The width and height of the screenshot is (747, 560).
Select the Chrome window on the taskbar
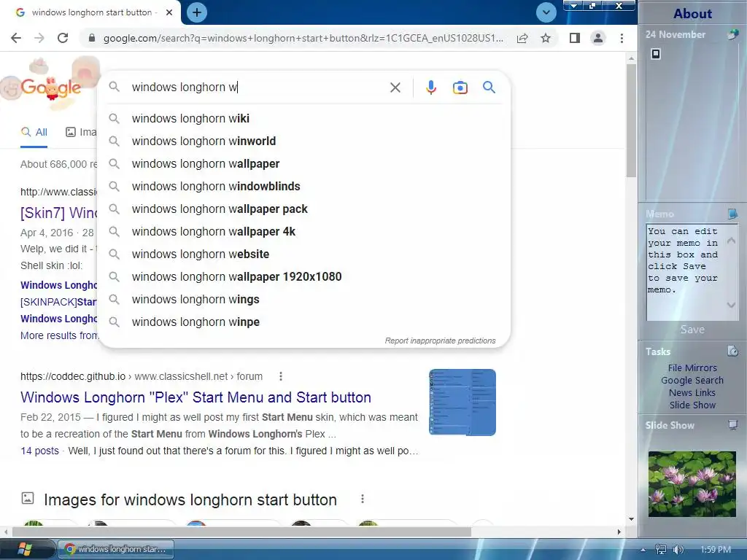[116, 549]
